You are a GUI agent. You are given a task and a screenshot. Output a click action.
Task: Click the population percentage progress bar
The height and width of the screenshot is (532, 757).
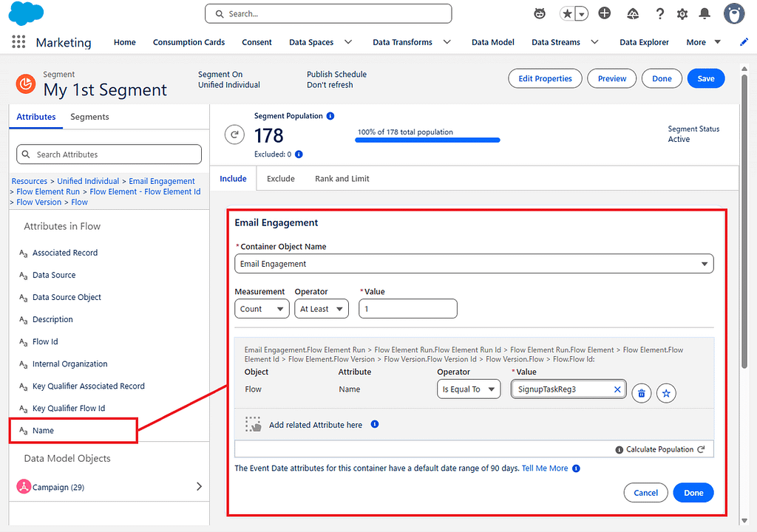(428, 140)
